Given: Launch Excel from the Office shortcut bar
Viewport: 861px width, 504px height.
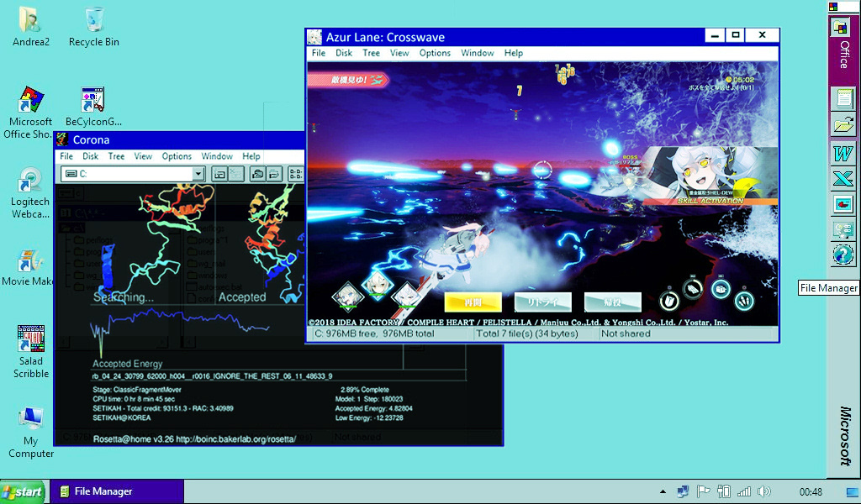Looking at the screenshot, I should coord(843,179).
